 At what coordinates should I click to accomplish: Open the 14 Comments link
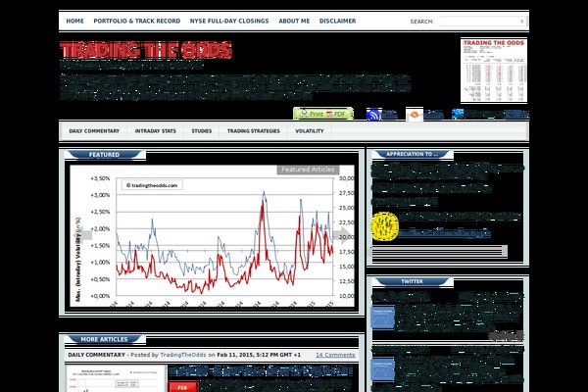(335, 355)
